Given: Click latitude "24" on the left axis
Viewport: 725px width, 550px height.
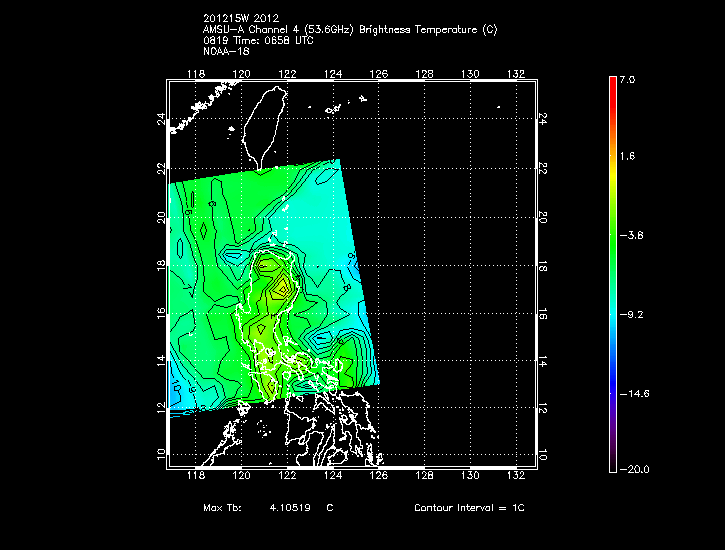Looking at the screenshot, I should pyautogui.click(x=161, y=119).
